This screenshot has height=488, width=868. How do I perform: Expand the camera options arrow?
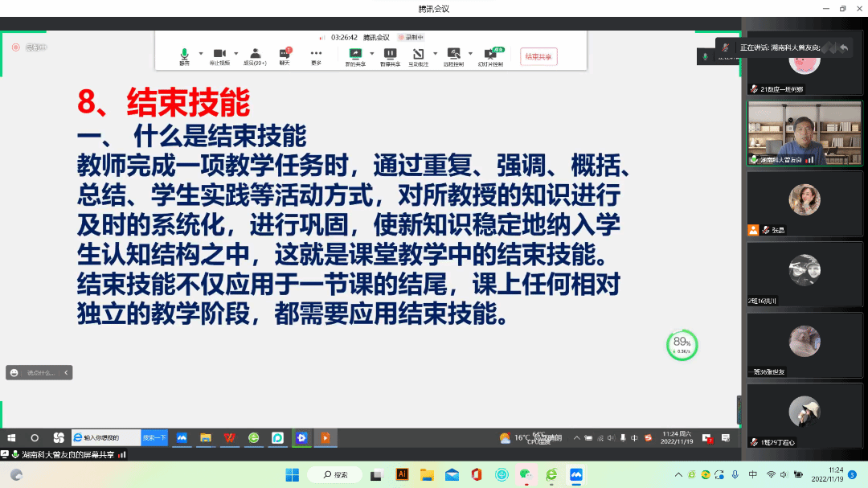tap(235, 54)
